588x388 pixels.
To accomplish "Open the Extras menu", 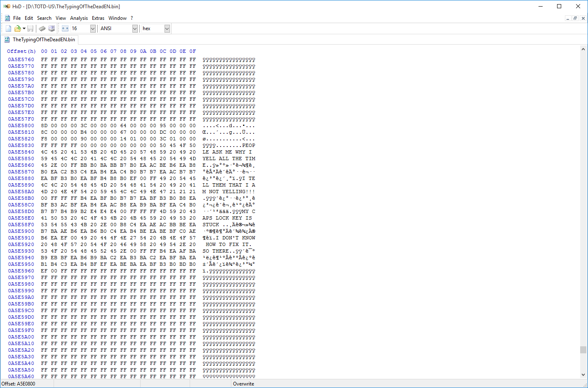I will (98, 18).
